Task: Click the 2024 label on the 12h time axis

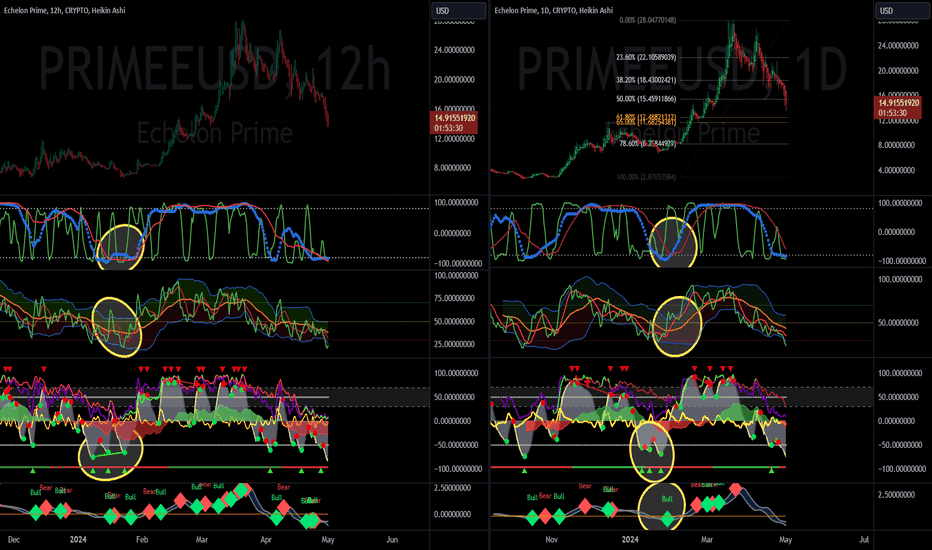Action: click(78, 539)
